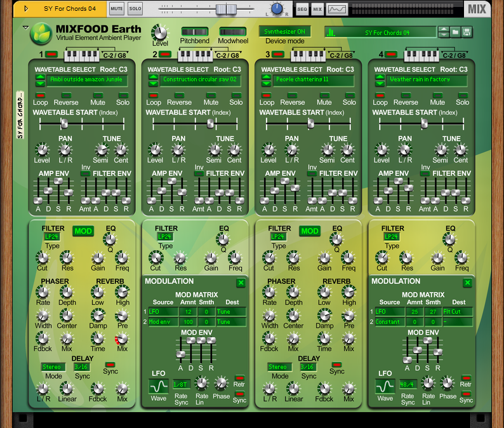Open the patch browser folder icon
Viewport: 504px width, 428px height.
(456, 32)
